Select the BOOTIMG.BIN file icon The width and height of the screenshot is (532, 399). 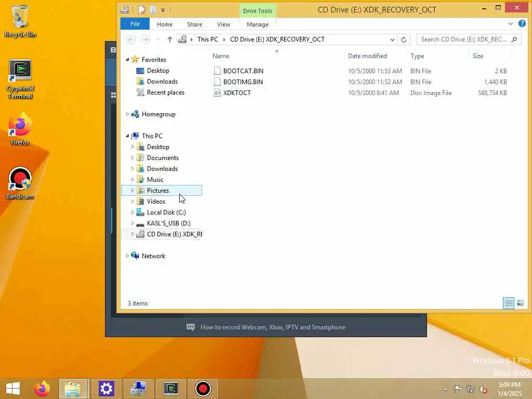click(x=217, y=82)
